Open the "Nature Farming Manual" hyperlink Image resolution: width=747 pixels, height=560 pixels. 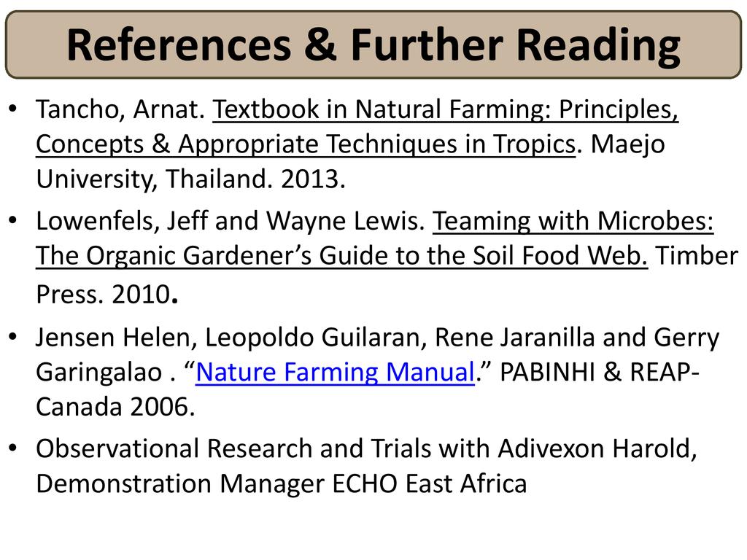(x=336, y=373)
